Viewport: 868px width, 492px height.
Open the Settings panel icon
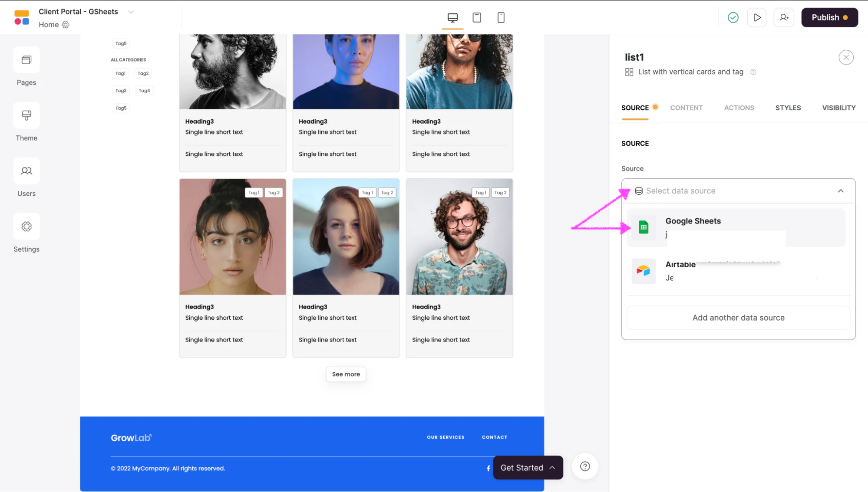tap(26, 226)
